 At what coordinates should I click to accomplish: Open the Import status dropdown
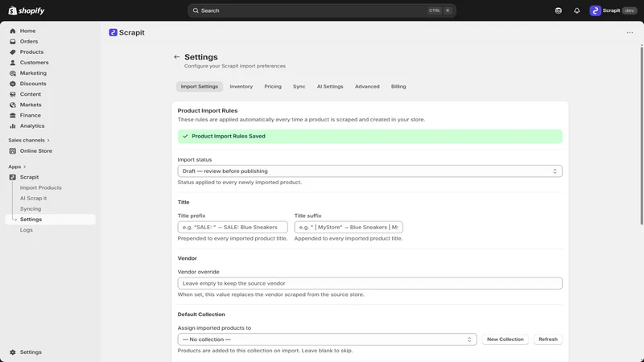[369, 171]
